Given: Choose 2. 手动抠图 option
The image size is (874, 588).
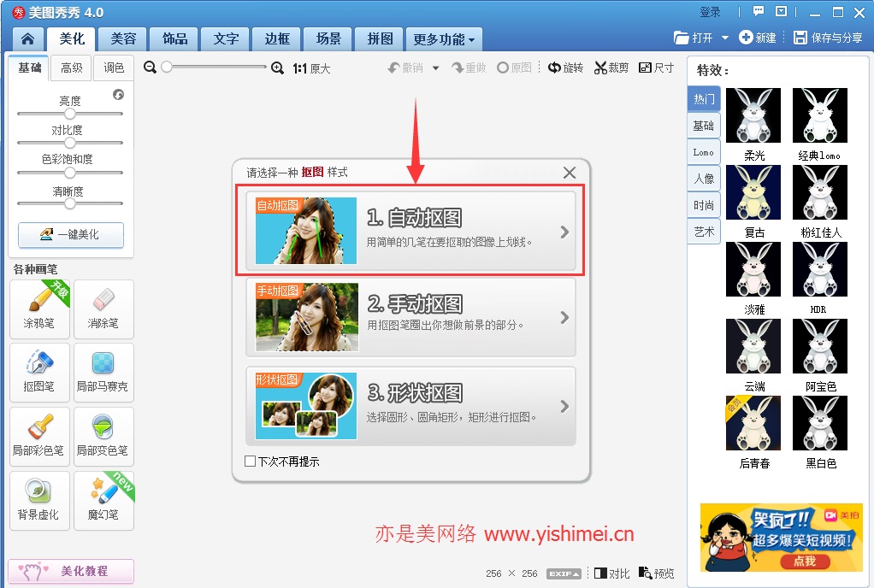Looking at the screenshot, I should coord(410,317).
